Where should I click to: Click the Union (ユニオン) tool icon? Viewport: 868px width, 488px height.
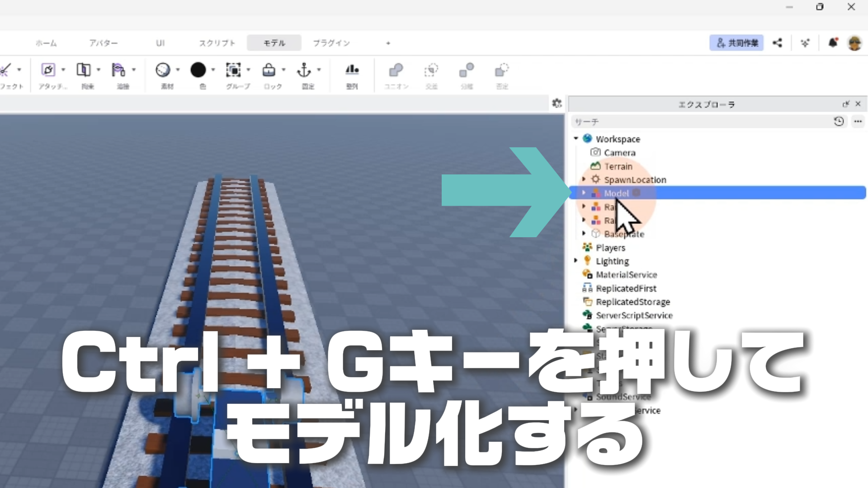coord(396,70)
